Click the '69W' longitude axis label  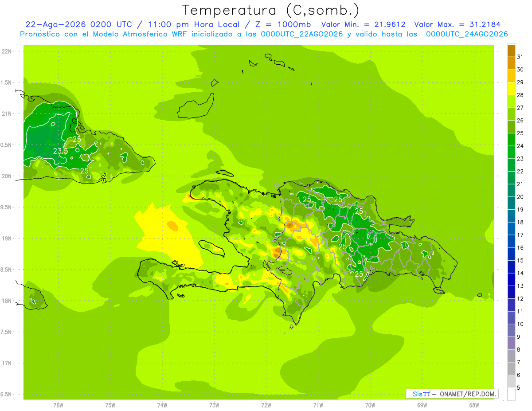[x=422, y=405]
